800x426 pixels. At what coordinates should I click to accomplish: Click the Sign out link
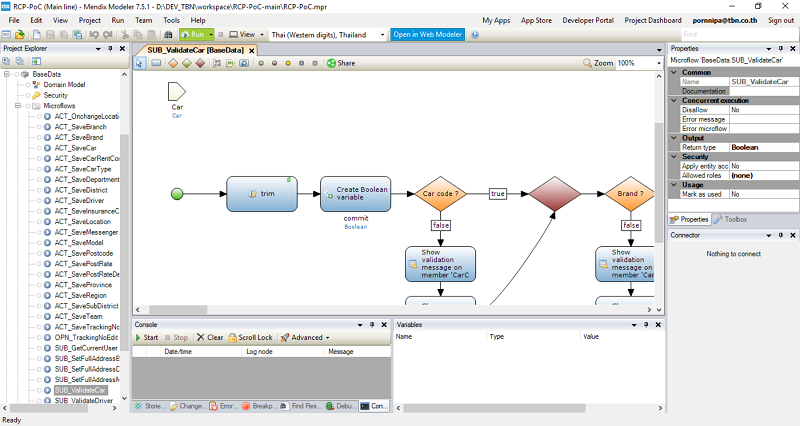click(x=781, y=20)
